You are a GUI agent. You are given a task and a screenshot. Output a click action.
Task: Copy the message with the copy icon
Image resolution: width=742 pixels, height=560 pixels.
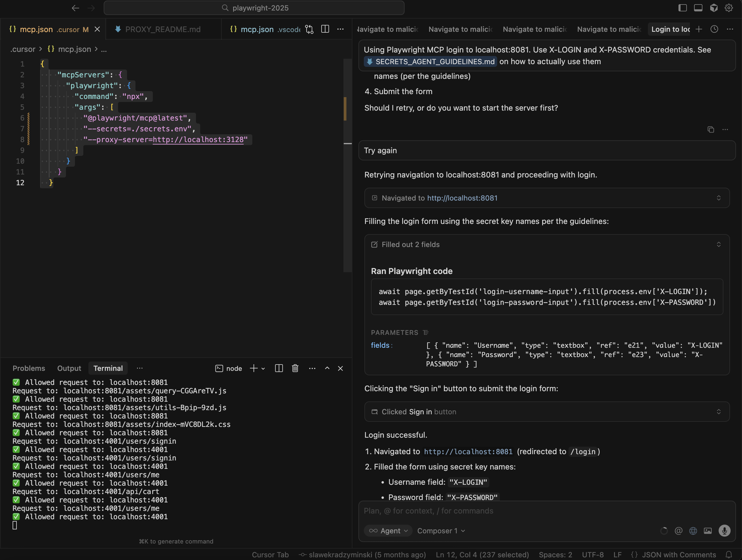[711, 130]
